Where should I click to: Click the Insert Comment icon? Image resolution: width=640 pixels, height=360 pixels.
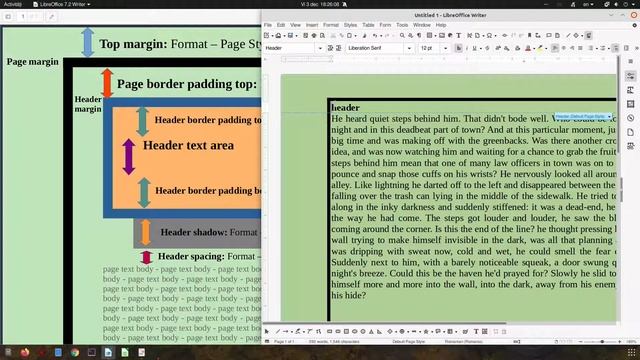549,36
